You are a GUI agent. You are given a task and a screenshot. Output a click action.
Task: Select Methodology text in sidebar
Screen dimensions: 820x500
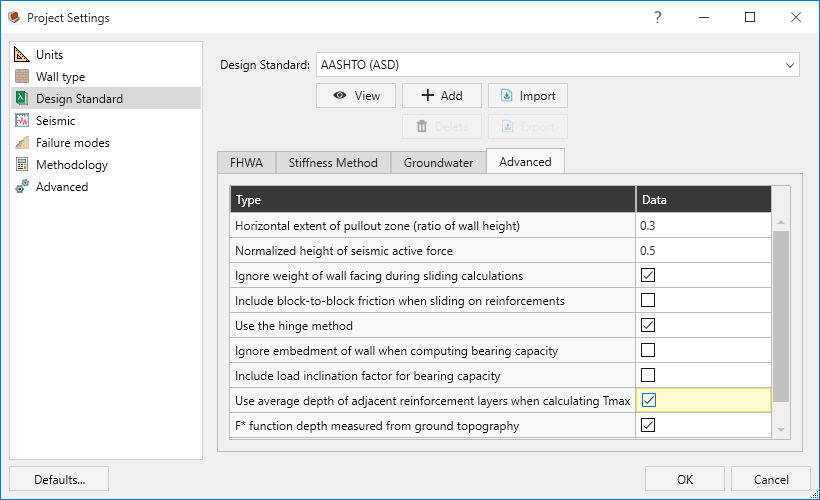pyautogui.click(x=72, y=165)
